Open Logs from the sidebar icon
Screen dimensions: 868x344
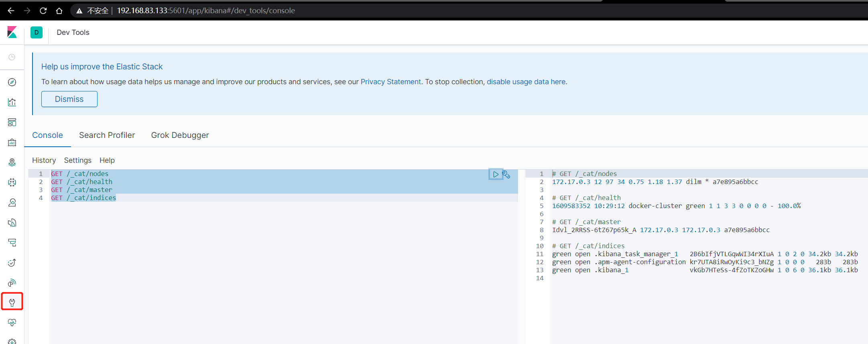(12, 223)
